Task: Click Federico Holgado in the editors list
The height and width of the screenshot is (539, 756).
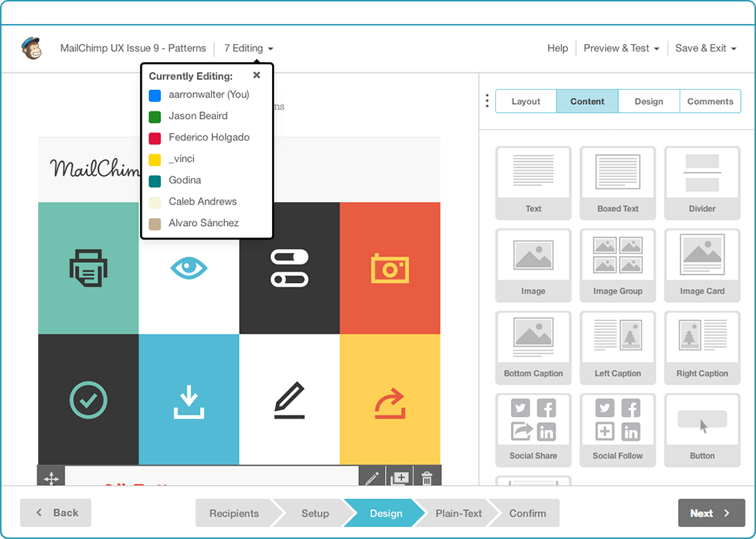Action: tap(209, 137)
